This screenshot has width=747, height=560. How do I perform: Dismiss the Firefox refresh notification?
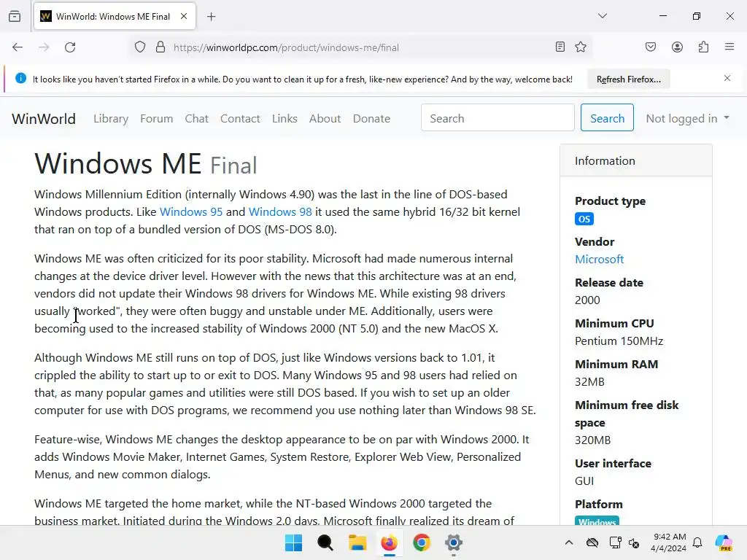[x=727, y=78]
